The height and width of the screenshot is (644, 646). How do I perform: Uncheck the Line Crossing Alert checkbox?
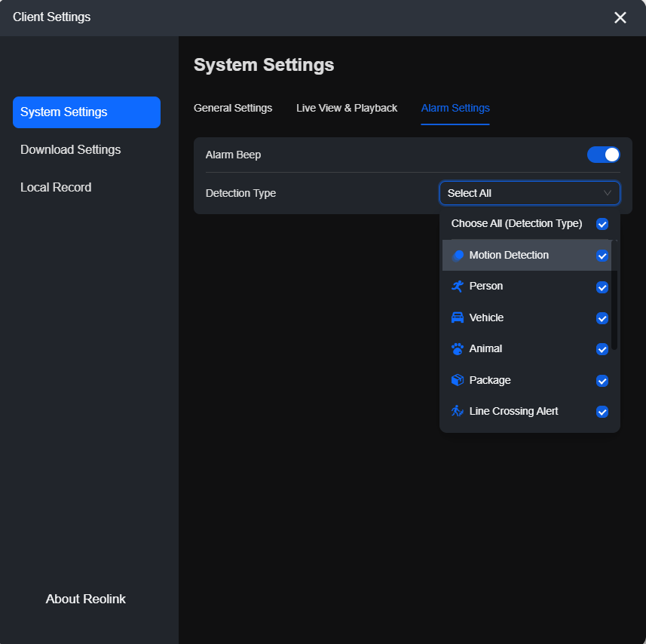coord(602,412)
